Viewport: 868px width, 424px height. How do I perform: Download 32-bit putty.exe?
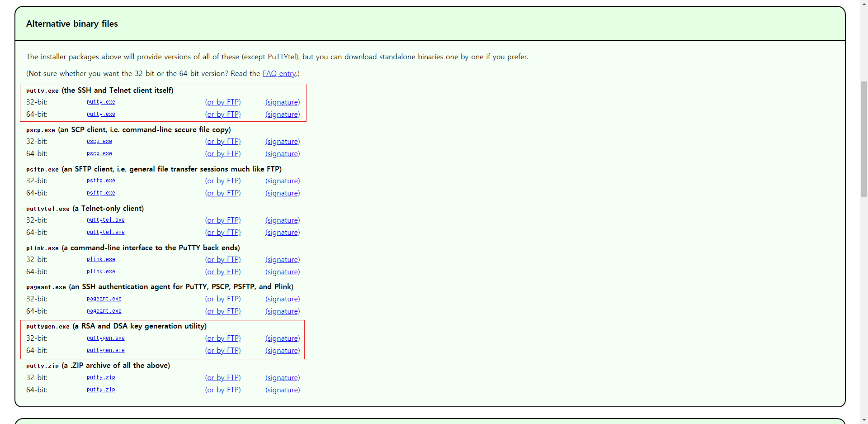tap(101, 102)
